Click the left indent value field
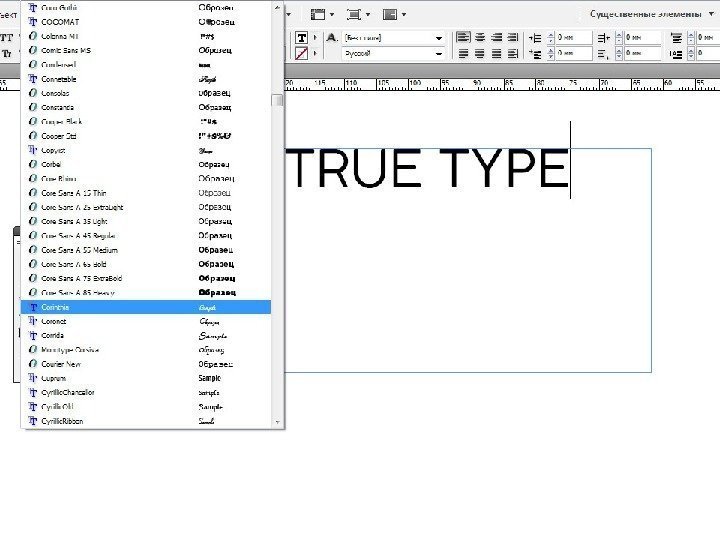The height and width of the screenshot is (540, 720). [x=574, y=38]
